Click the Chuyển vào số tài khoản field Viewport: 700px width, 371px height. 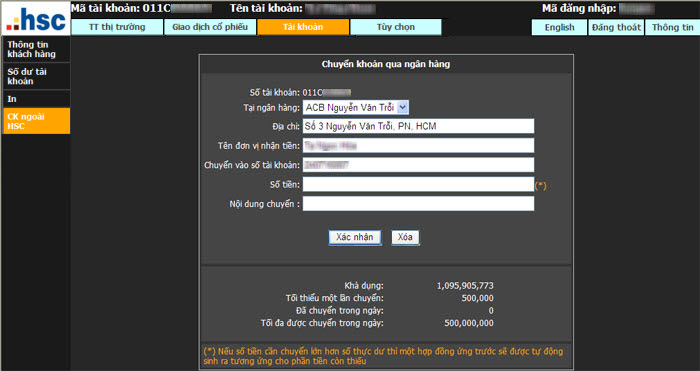click(x=418, y=165)
